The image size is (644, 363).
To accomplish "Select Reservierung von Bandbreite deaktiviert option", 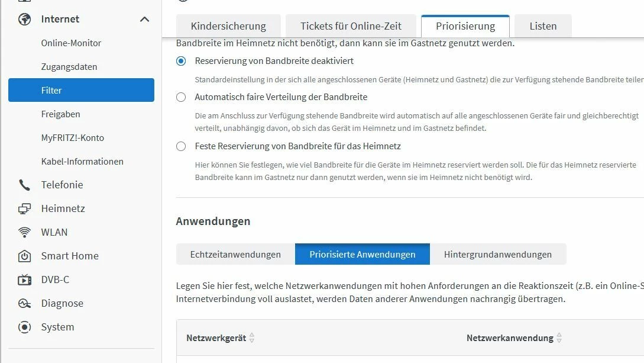I will pyautogui.click(x=181, y=61).
